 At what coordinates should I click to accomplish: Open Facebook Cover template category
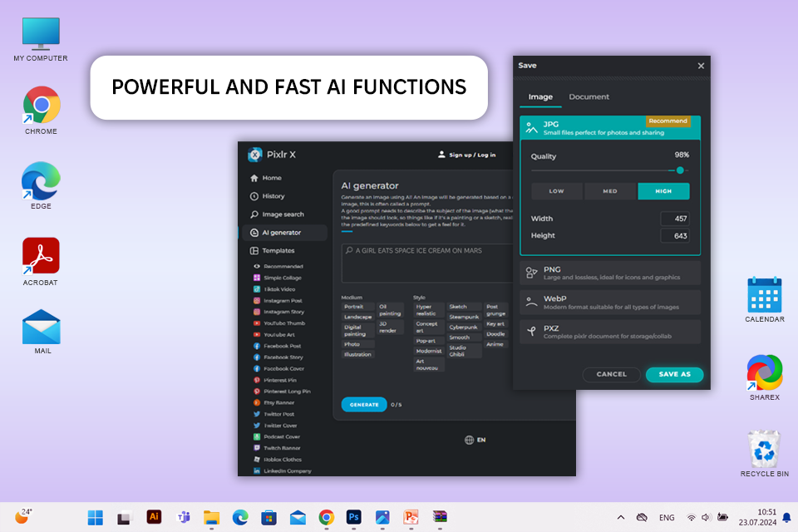pos(279,368)
